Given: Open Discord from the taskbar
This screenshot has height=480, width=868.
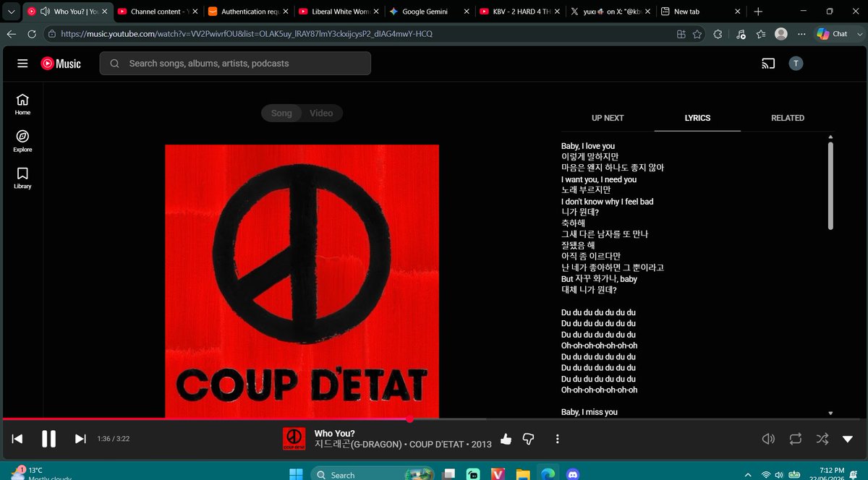Looking at the screenshot, I should (573, 475).
